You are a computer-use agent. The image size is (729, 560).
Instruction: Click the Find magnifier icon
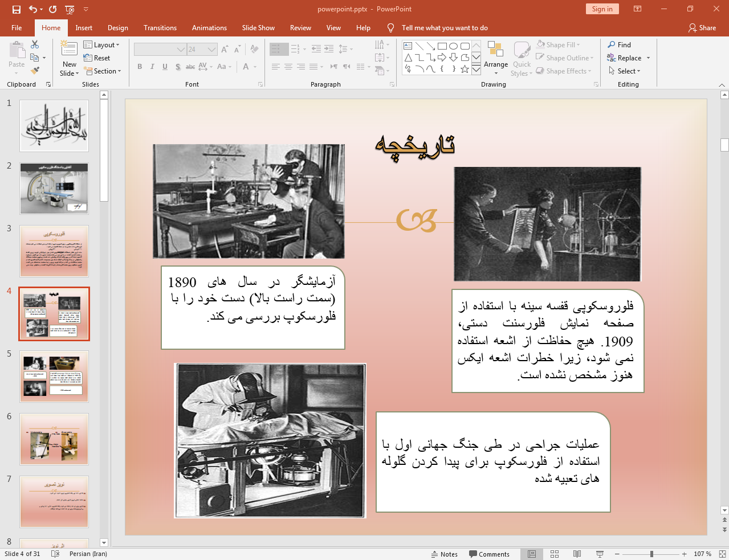pos(612,45)
